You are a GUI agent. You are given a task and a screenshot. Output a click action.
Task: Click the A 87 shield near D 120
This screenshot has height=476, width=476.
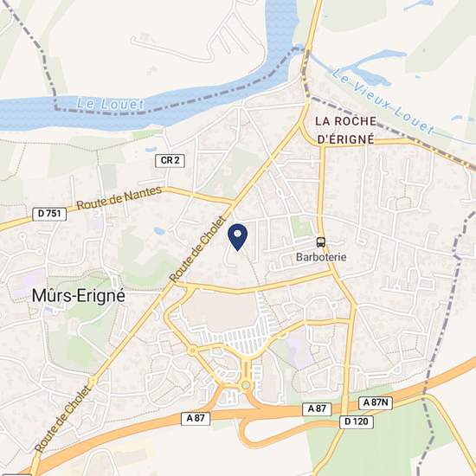(x=317, y=408)
